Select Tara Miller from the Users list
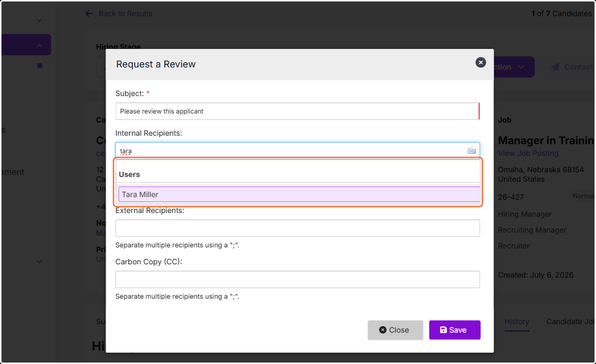The image size is (596, 364). pyautogui.click(x=299, y=195)
